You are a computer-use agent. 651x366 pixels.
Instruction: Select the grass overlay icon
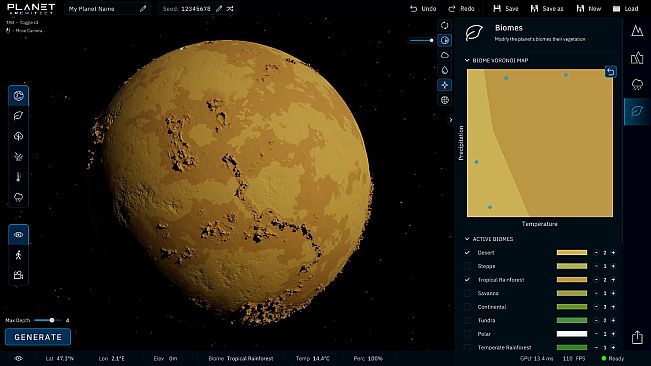tap(18, 156)
